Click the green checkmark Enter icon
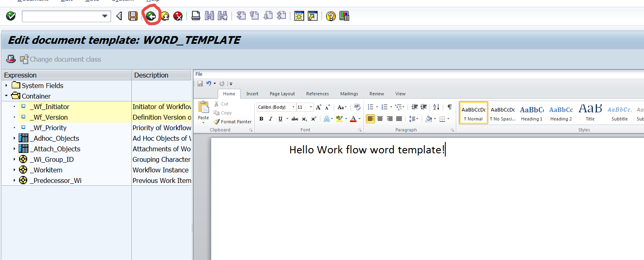 (11, 16)
